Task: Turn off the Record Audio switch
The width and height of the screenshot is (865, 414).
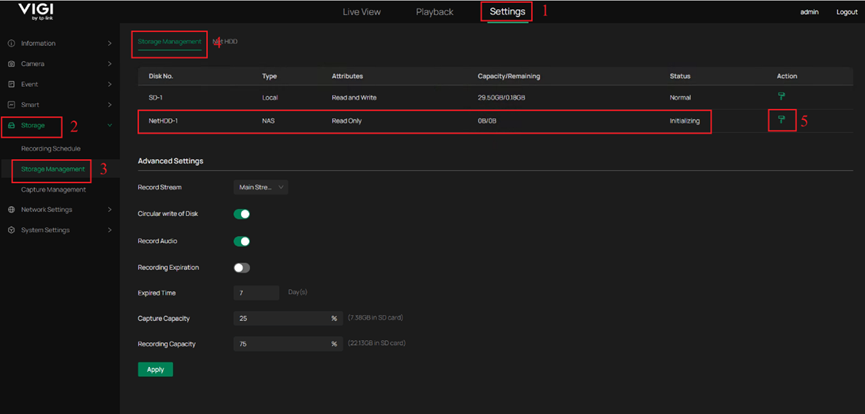Action: (241, 241)
